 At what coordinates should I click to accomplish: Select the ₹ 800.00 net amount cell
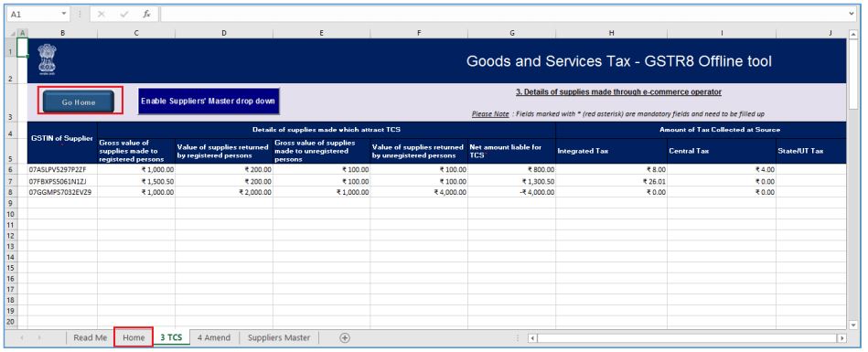511,169
